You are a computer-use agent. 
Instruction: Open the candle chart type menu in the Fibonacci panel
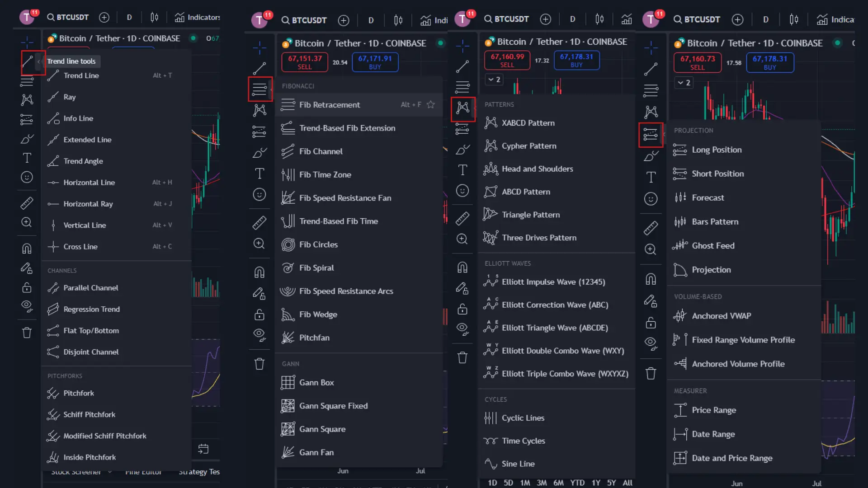tap(398, 20)
